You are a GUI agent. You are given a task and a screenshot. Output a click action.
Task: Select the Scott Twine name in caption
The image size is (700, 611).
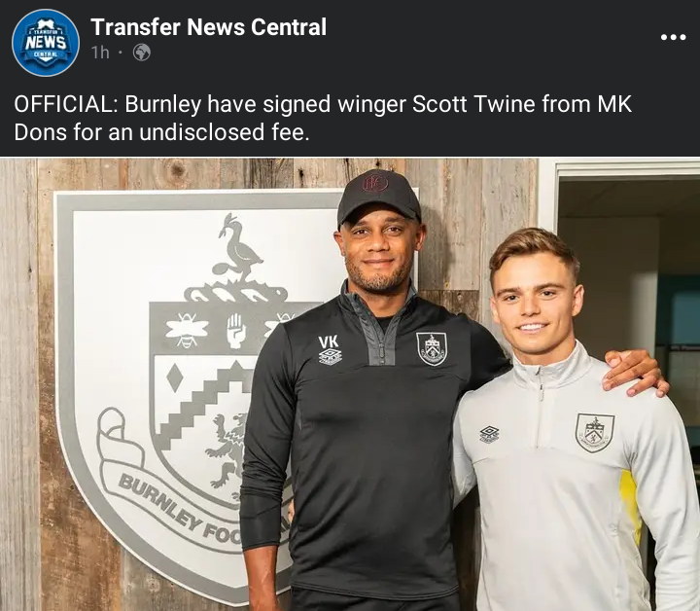tap(473, 104)
